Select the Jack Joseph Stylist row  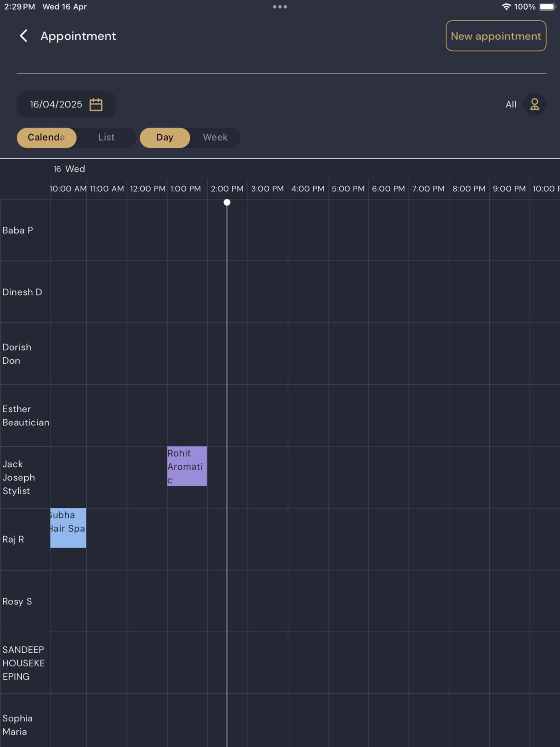pyautogui.click(x=25, y=477)
